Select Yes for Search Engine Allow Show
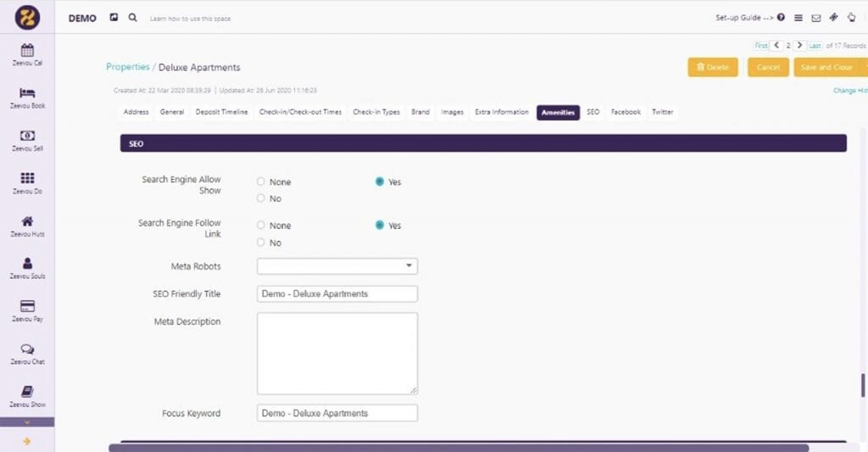 pos(379,181)
